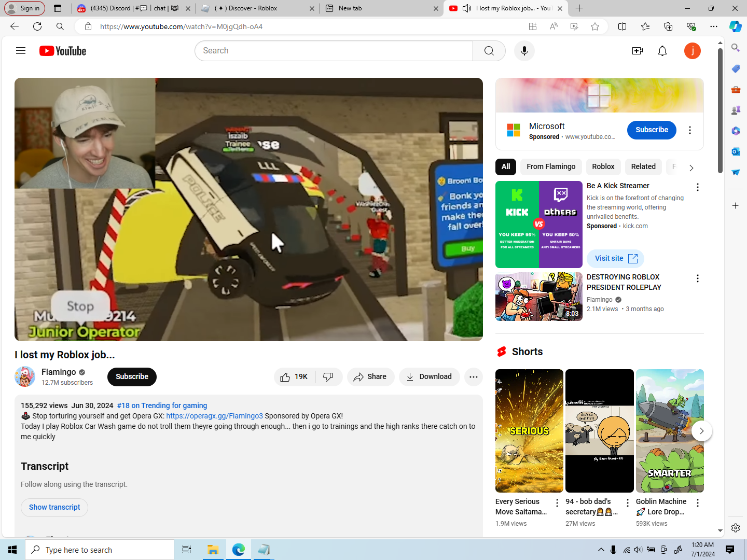Click the browser address bar URL
747x560 pixels.
coord(181,26)
